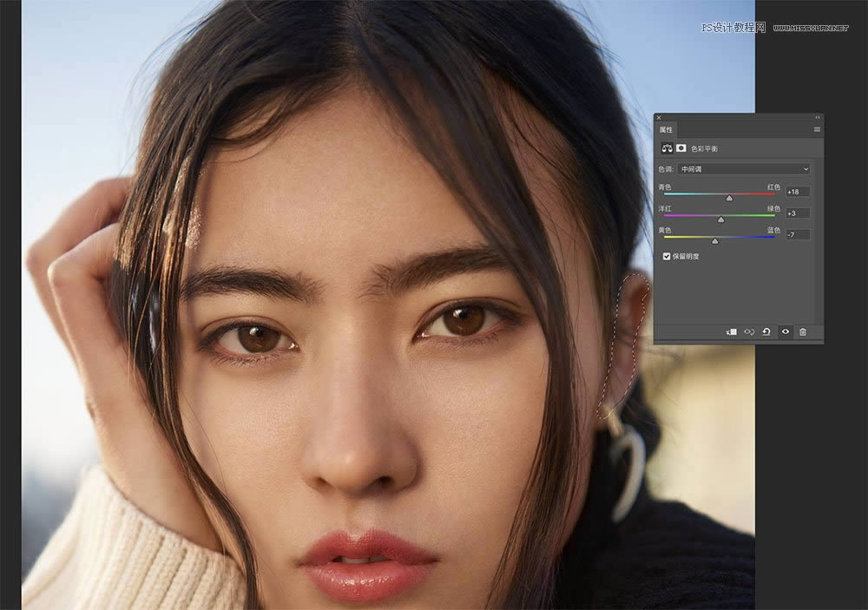Screen dimensions: 868x610
Task: Toggle adjustment layer visibility eye icon
Action: tap(785, 332)
